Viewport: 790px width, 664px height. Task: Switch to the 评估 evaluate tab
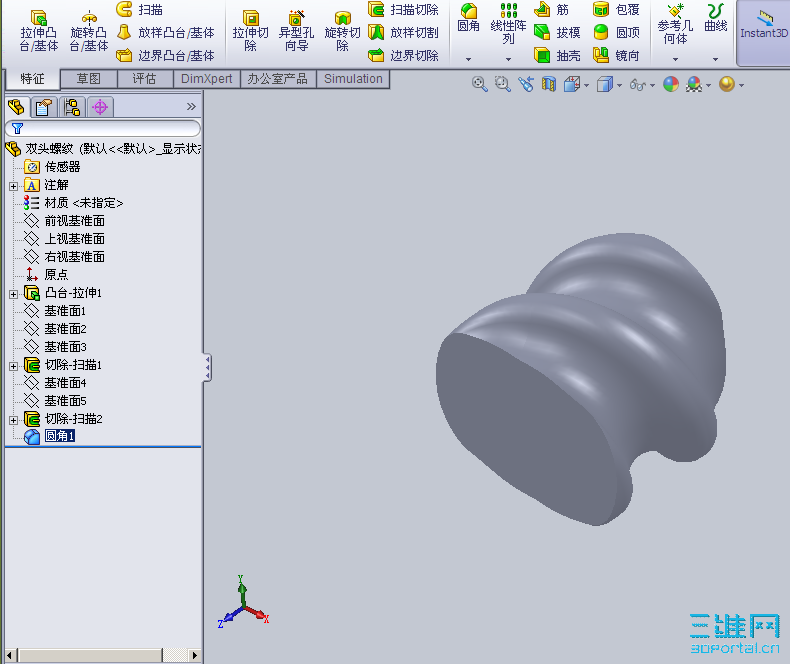pyautogui.click(x=145, y=79)
